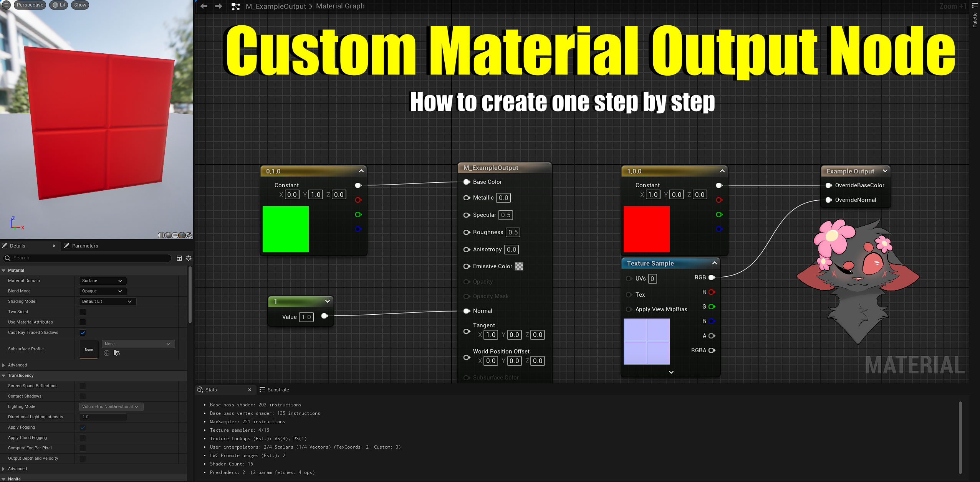
Task: Navigate back with the left arrow icon
Action: tap(204, 6)
